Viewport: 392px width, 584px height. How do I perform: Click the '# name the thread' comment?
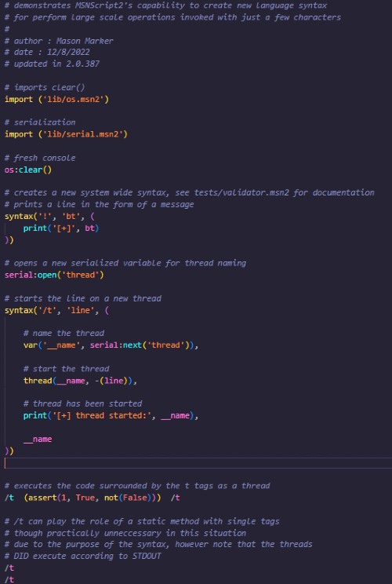pyautogui.click(x=64, y=333)
